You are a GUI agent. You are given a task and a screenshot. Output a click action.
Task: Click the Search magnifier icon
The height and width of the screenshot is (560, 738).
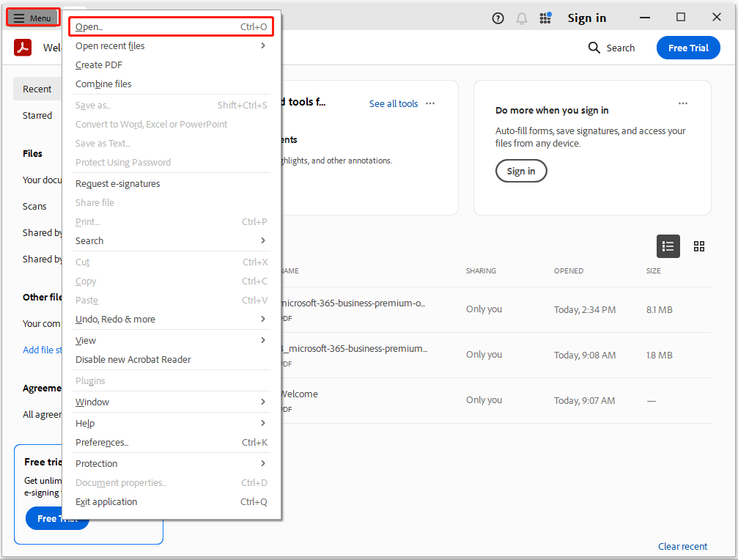click(594, 48)
